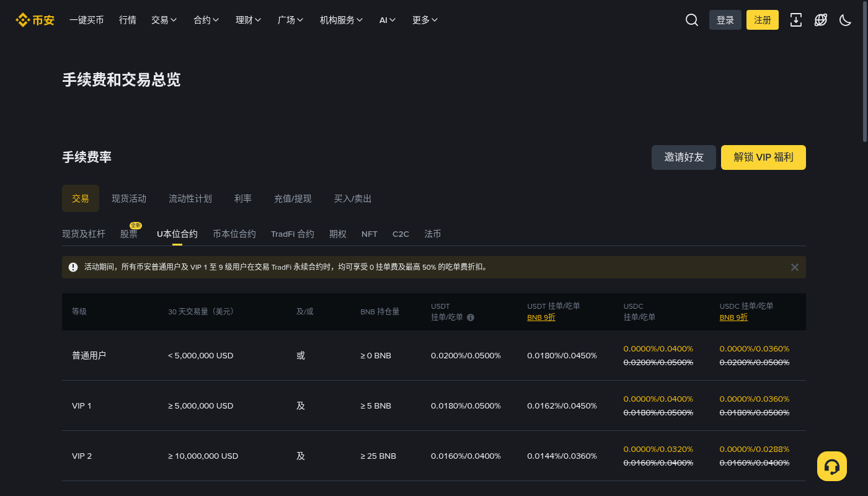
Task: Expand the 广场 dropdown
Action: click(x=291, y=20)
